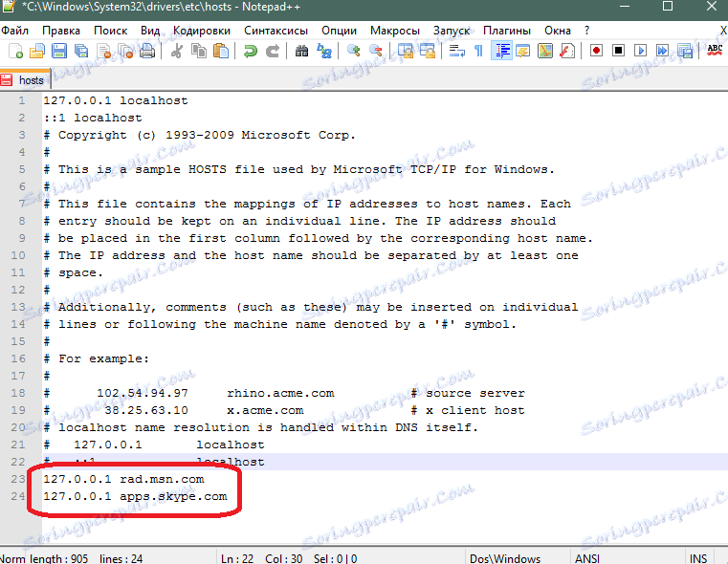This screenshot has height=564, width=728.
Task: Click line number 23 in margin
Action: coord(17,479)
